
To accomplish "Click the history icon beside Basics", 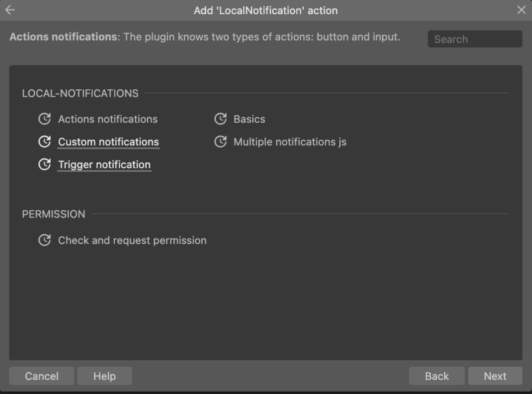I will (220, 119).
